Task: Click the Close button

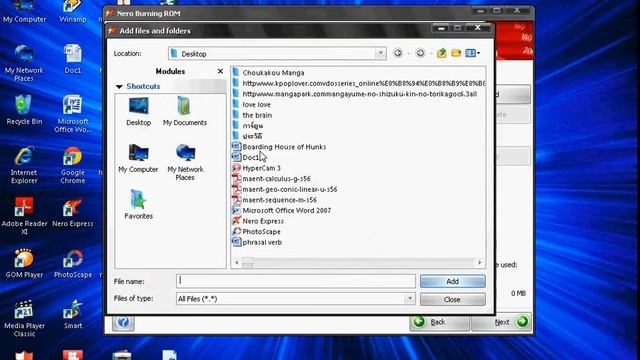Action: [453, 299]
